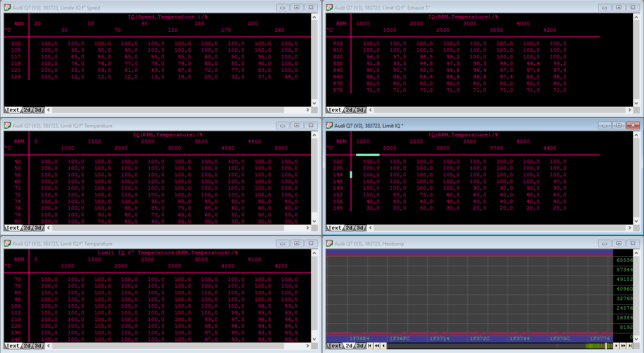The width and height of the screenshot is (644, 353).
Task: Open 2d view in Exhaust T° window
Action: pyautogui.click(x=350, y=110)
